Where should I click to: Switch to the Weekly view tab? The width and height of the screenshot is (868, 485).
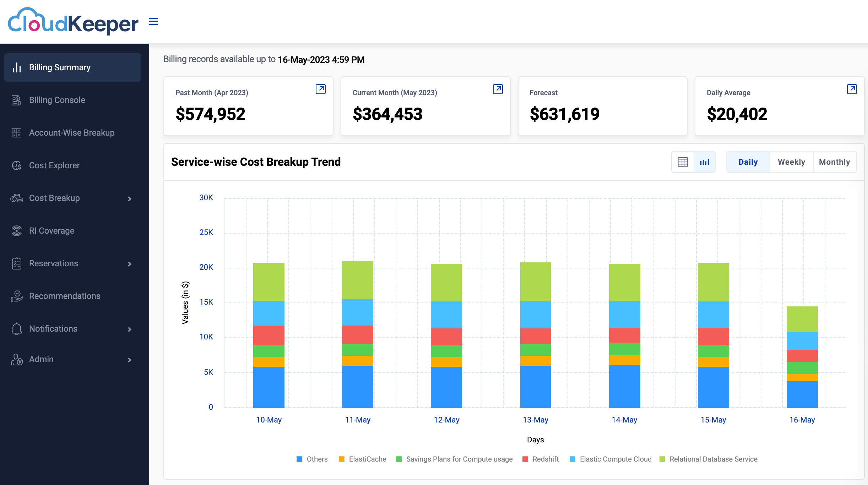(791, 162)
